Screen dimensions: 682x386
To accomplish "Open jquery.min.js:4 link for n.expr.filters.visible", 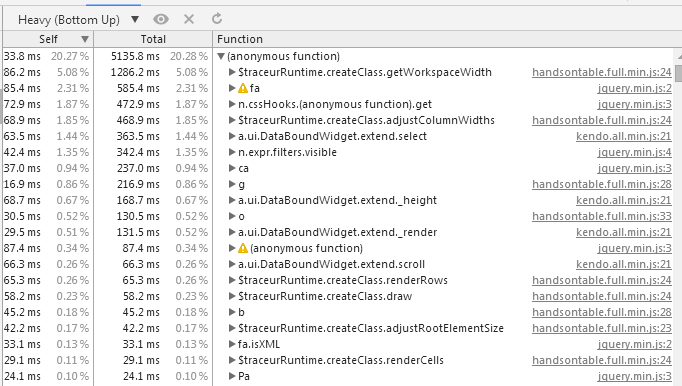I will (x=635, y=152).
